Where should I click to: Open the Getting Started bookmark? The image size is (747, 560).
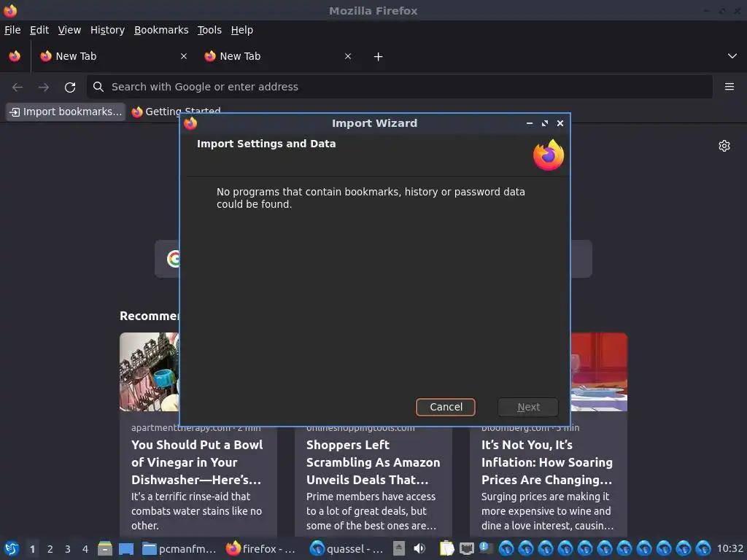(x=177, y=112)
